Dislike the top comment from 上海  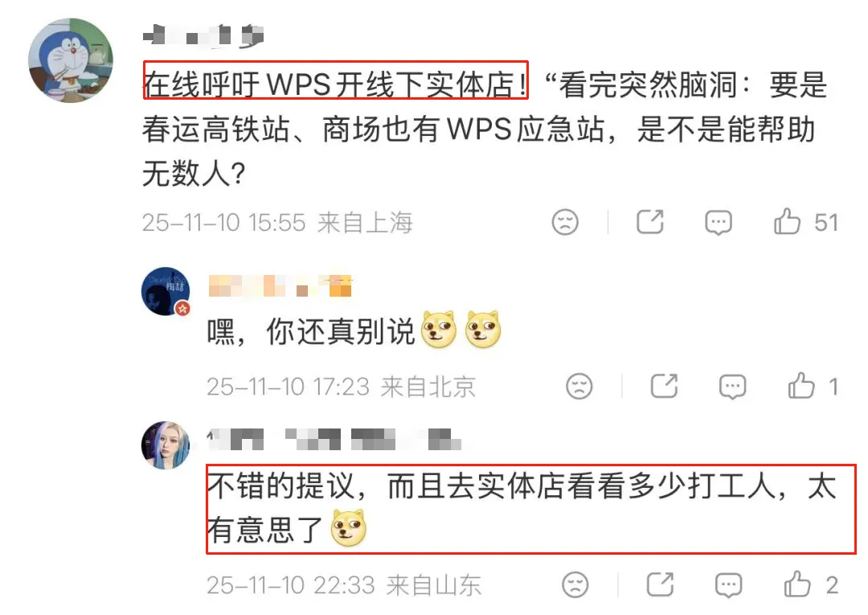pos(565,222)
